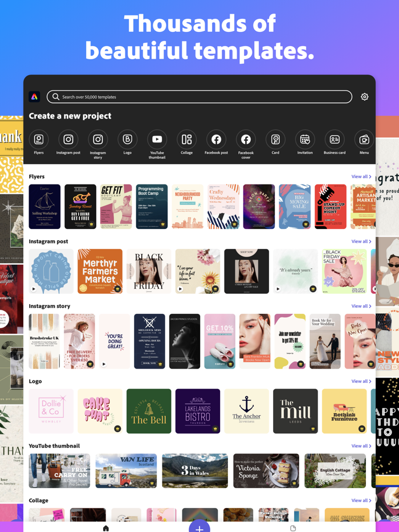View all Logo templates
The image size is (399, 532).
[361, 381]
